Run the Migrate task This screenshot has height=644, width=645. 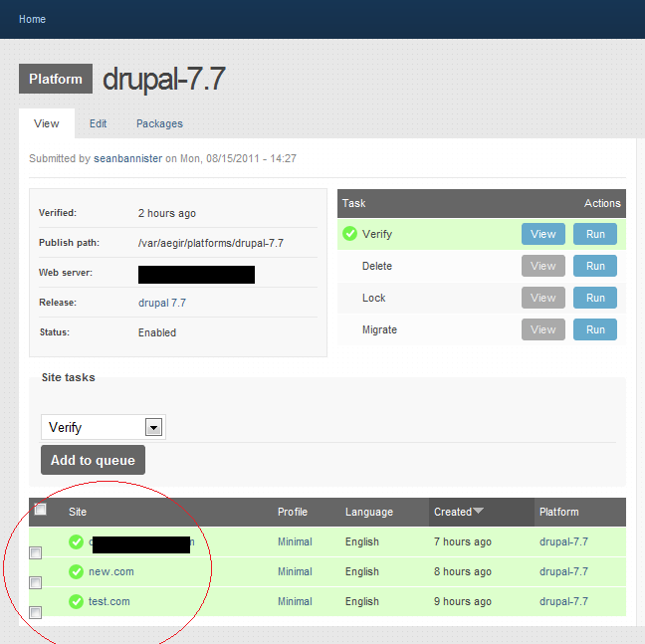(595, 329)
